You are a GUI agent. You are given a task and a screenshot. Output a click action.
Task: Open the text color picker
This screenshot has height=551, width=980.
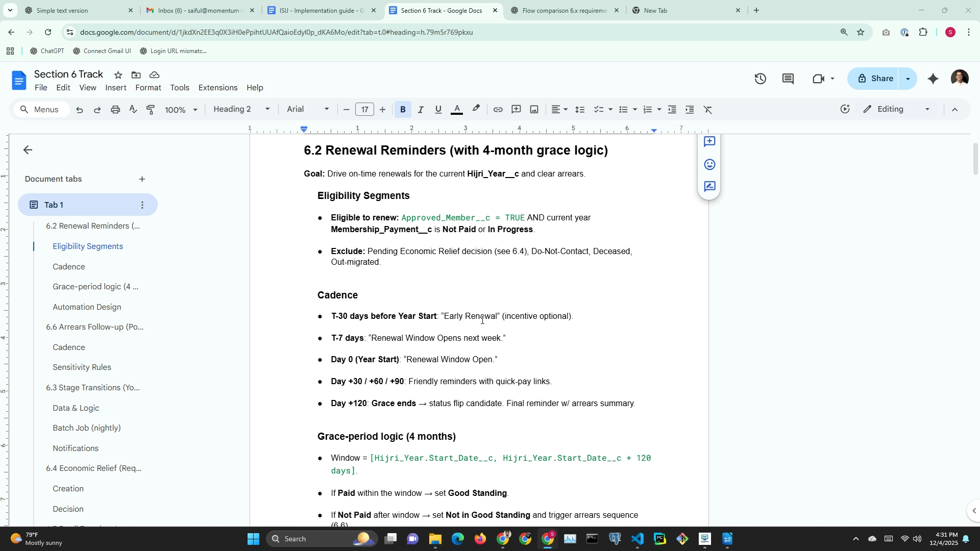point(457,110)
